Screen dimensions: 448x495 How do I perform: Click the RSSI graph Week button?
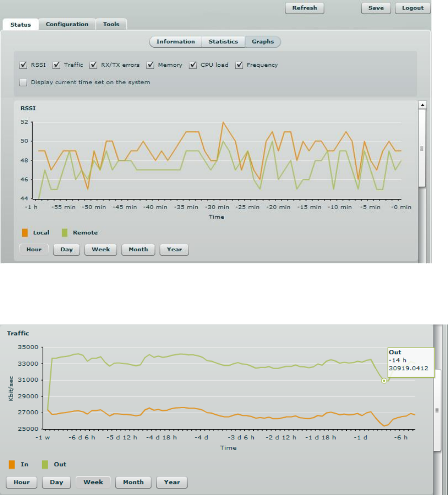[101, 249]
